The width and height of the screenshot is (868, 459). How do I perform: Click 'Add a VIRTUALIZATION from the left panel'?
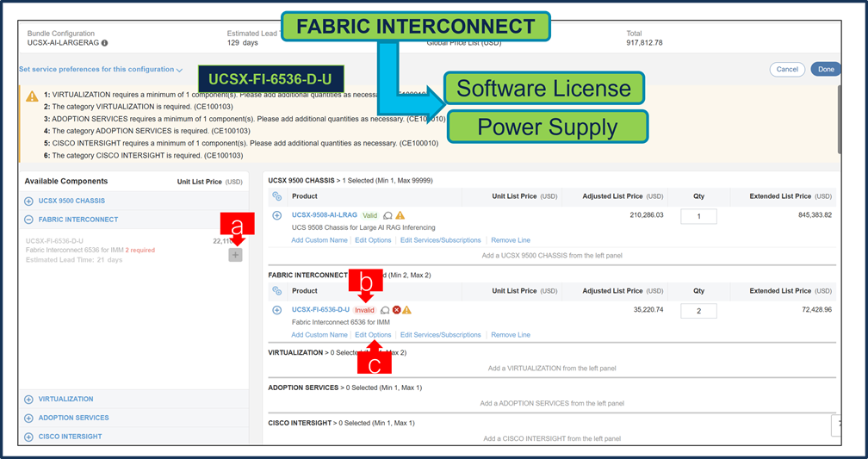coord(552,369)
